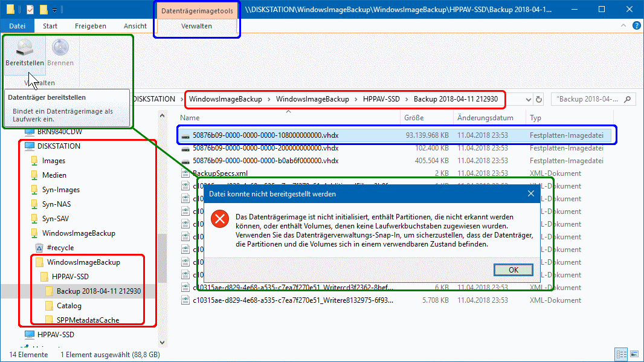
Task: Open the Help question mark icon
Action: 636,26
